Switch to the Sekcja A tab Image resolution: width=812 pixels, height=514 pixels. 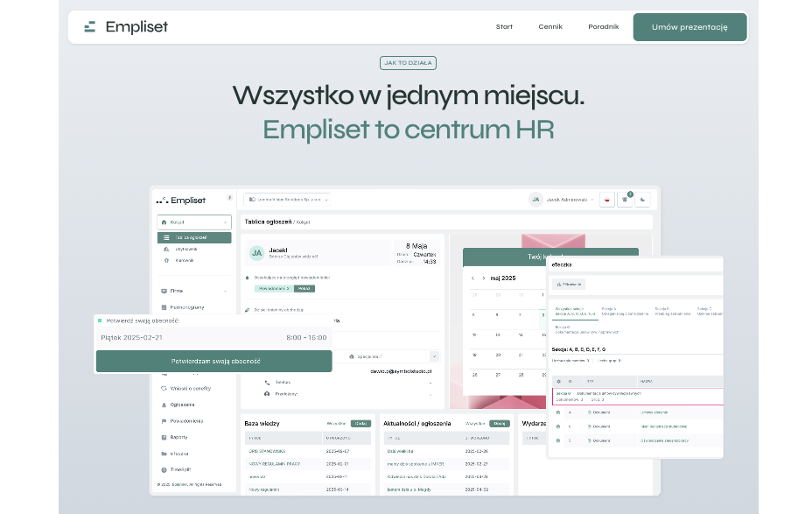(x=625, y=312)
